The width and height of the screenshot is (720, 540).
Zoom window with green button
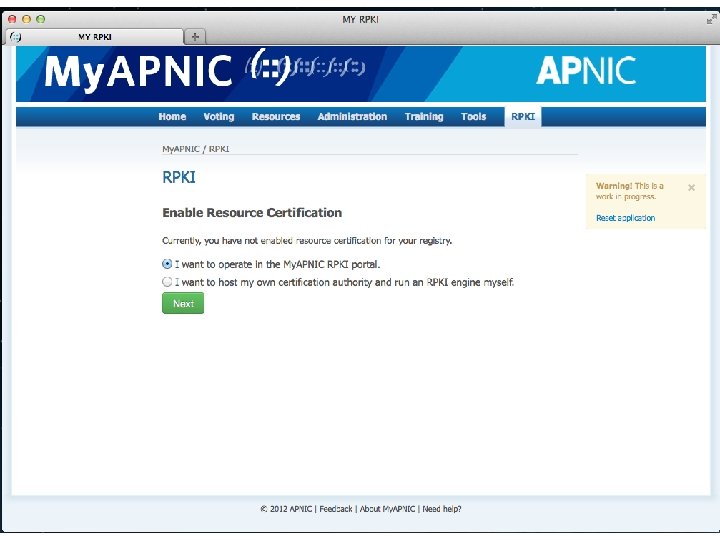click(x=41, y=19)
